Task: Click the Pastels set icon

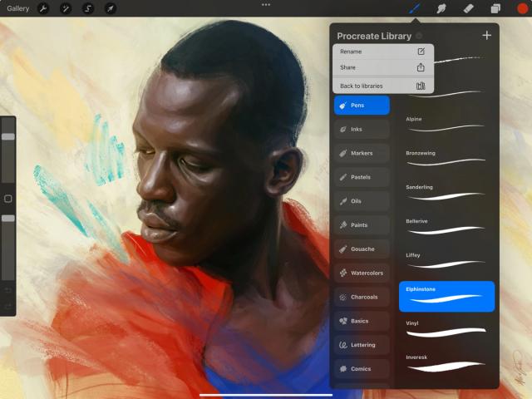Action: pos(343,177)
